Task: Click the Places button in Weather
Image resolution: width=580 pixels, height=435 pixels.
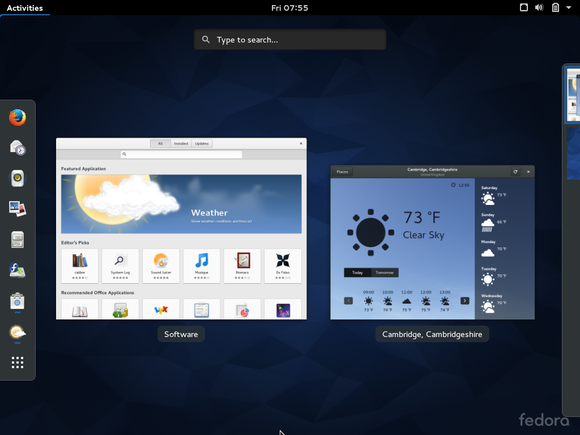Action: coord(342,172)
